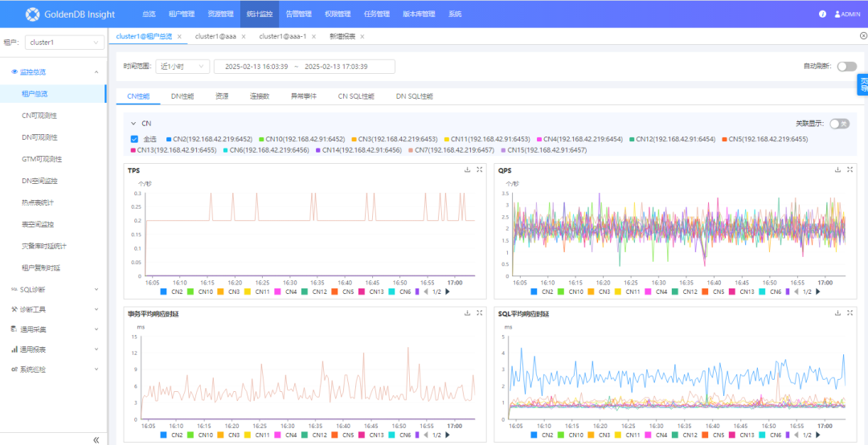Viewport: 868px width, 445px height.
Task: Expand the QPS chart to fullscreen
Action: (x=850, y=170)
